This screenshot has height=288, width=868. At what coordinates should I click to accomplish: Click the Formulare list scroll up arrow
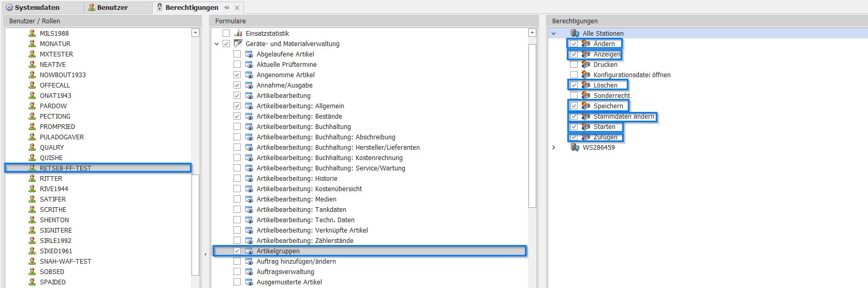point(532,33)
